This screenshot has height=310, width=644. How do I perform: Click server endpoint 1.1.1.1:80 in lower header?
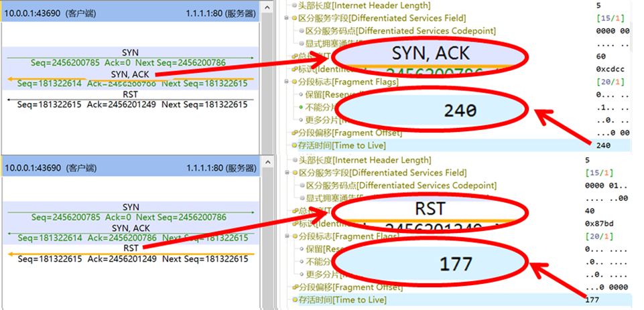click(x=221, y=168)
